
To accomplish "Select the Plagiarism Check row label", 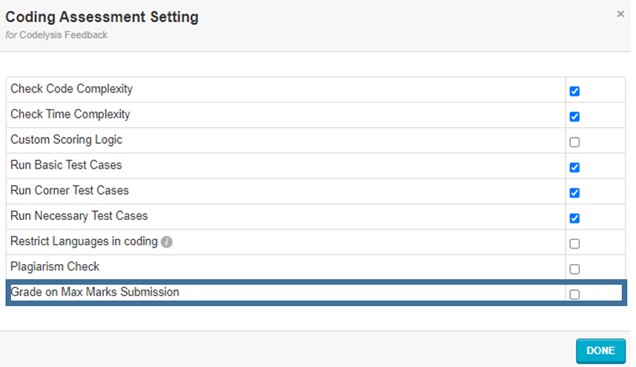I will click(x=55, y=266).
